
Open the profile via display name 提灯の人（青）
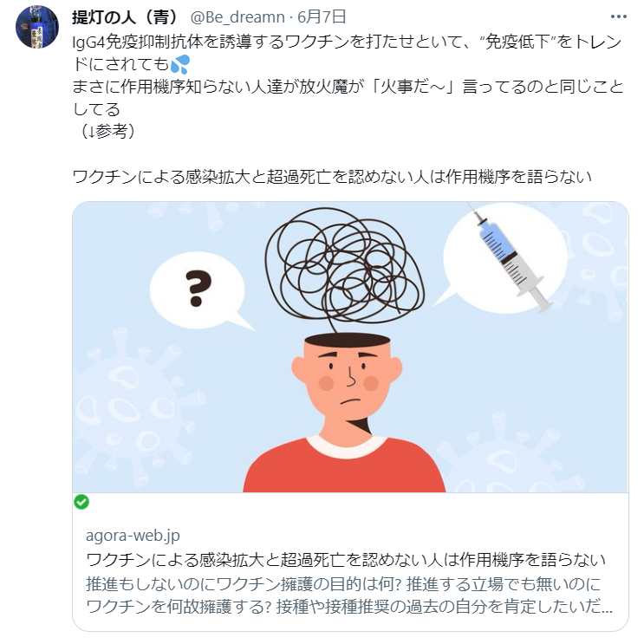coord(126,17)
